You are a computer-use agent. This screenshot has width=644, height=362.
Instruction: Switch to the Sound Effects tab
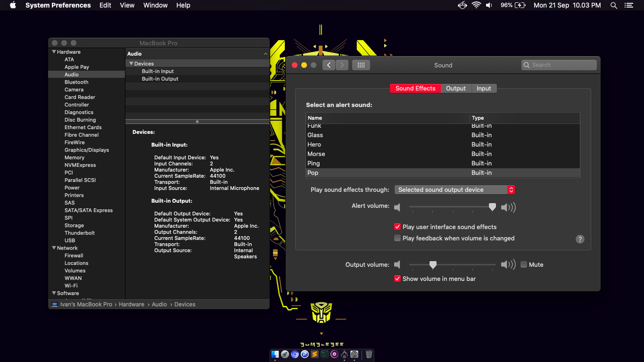415,88
